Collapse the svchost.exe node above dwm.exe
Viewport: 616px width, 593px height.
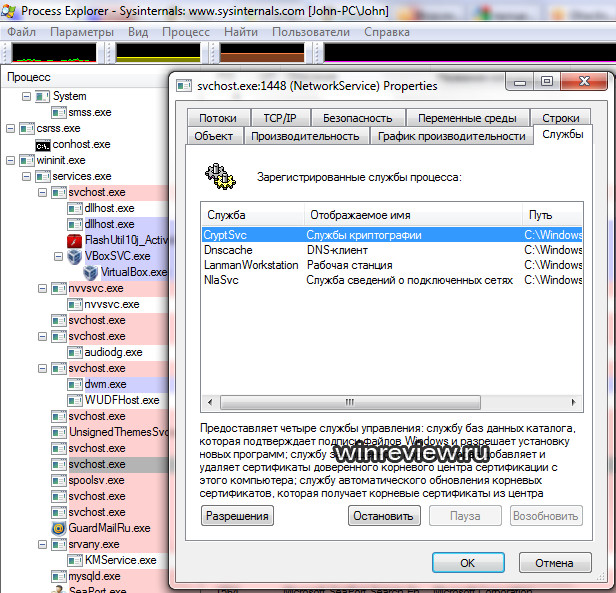42,369
